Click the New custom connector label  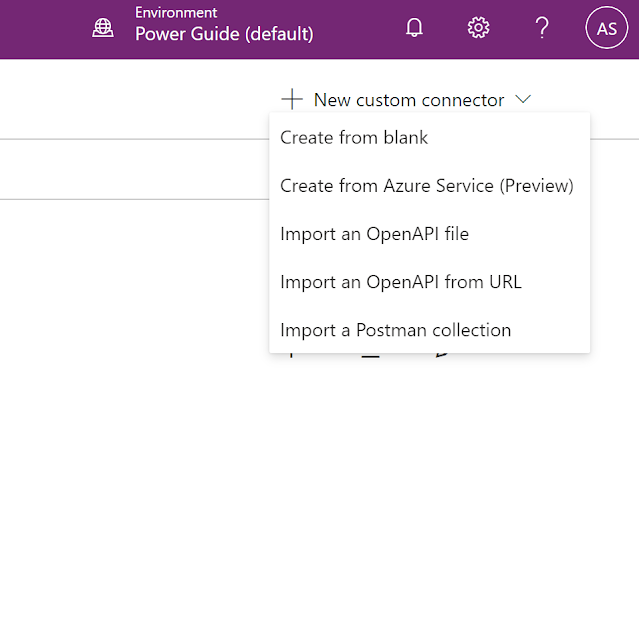409,100
